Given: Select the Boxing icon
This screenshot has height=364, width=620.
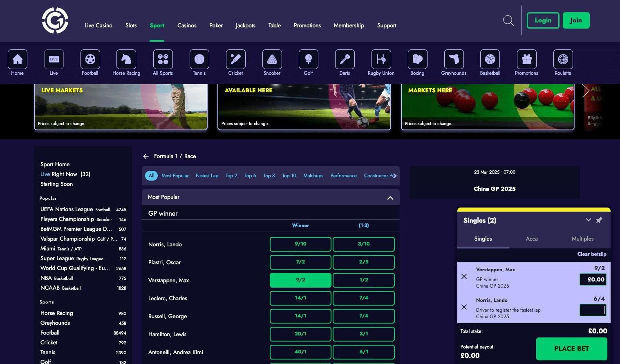Looking at the screenshot, I should click(x=418, y=60).
